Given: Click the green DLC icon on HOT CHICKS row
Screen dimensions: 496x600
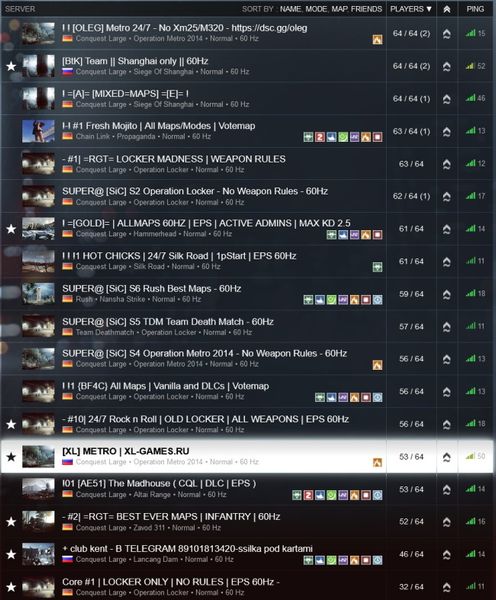Looking at the screenshot, I should tap(377, 267).
